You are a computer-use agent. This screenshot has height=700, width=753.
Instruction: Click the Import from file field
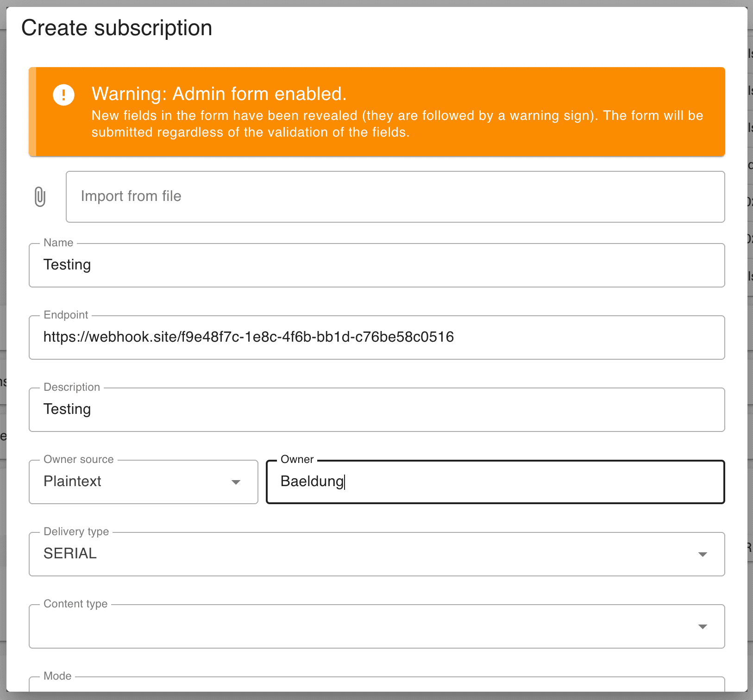pyautogui.click(x=395, y=197)
